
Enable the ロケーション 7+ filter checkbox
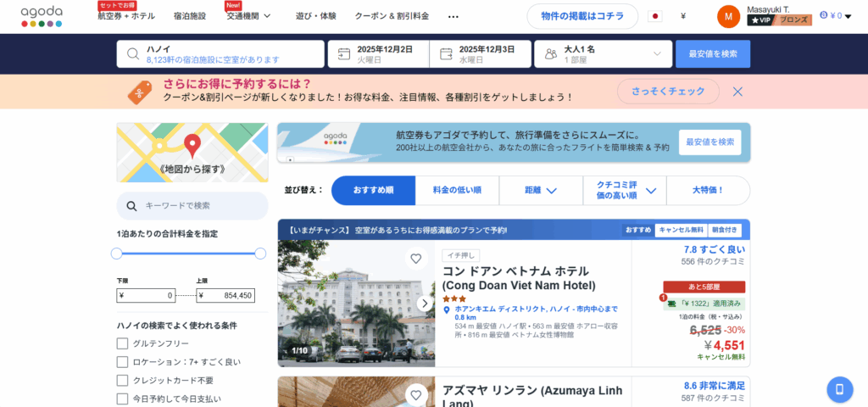tap(123, 362)
